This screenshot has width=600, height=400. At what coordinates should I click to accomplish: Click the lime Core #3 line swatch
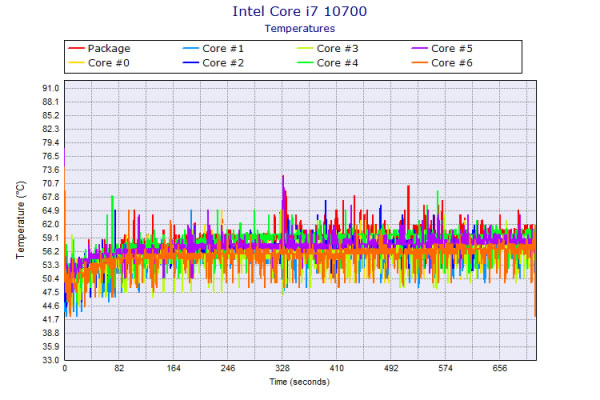pyautogui.click(x=305, y=48)
